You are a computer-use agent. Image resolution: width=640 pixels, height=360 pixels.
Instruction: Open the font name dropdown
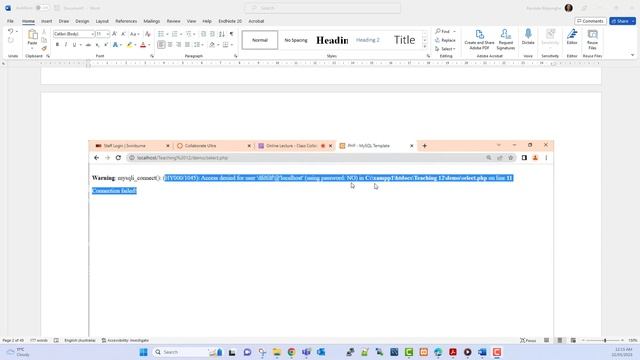coord(92,34)
